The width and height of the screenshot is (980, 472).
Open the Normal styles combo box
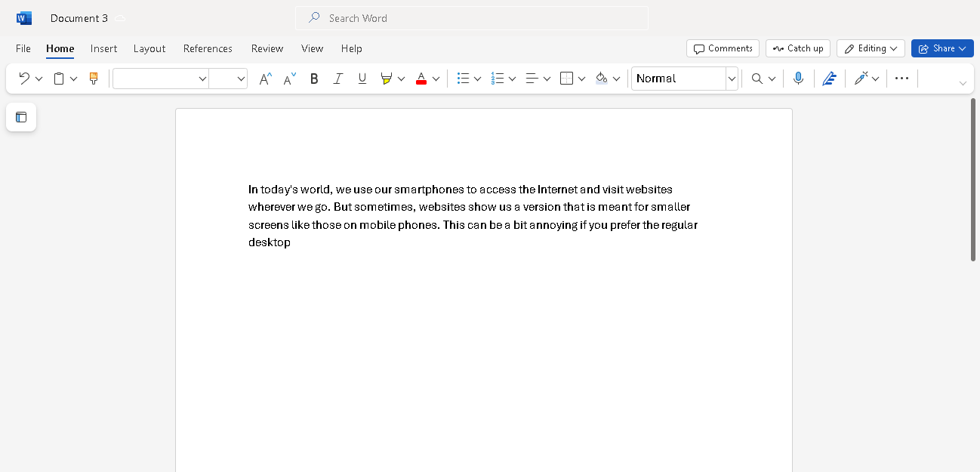680,78
